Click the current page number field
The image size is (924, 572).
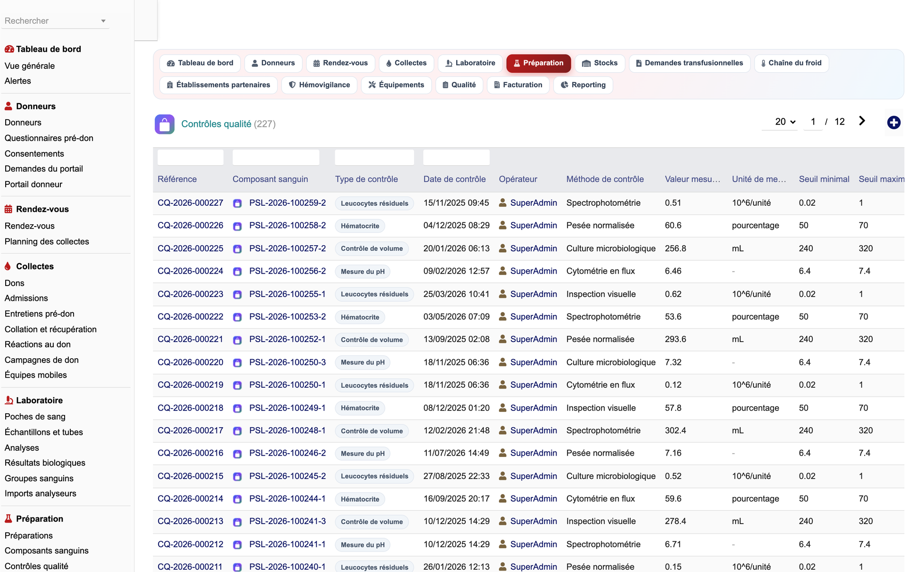pyautogui.click(x=813, y=122)
